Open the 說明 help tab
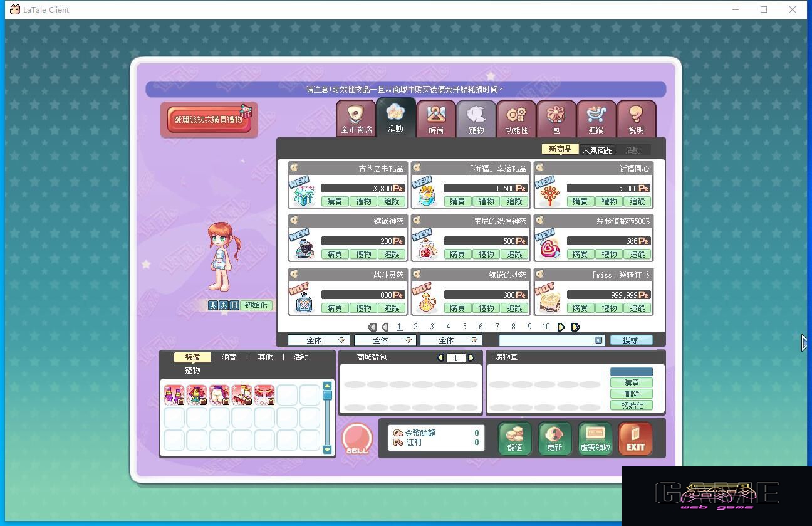Image resolution: width=812 pixels, height=526 pixels. (x=636, y=118)
